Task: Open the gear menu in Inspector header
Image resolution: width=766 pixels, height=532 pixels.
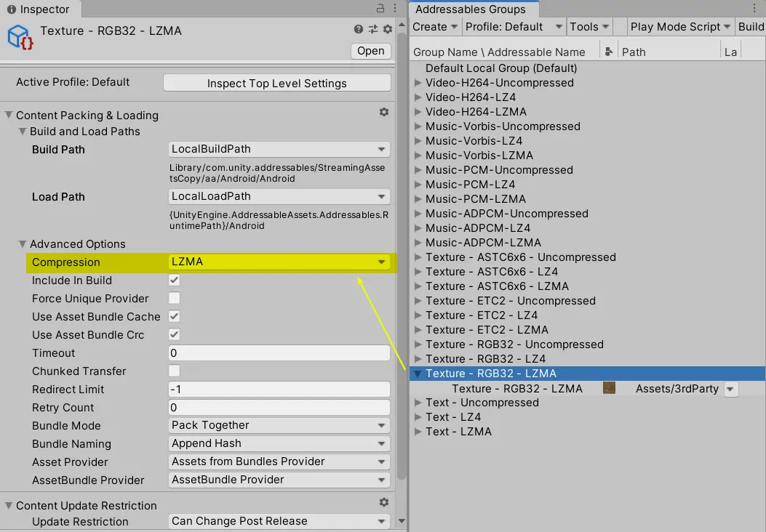Action: [388, 29]
